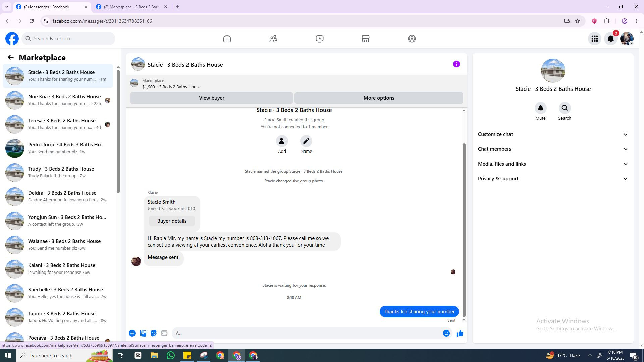Send a thumbs up like
The image size is (644, 362).
click(460, 333)
